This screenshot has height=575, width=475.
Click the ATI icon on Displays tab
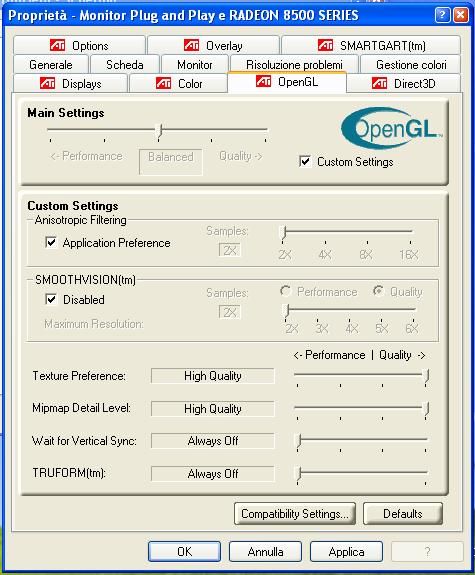coord(47,83)
